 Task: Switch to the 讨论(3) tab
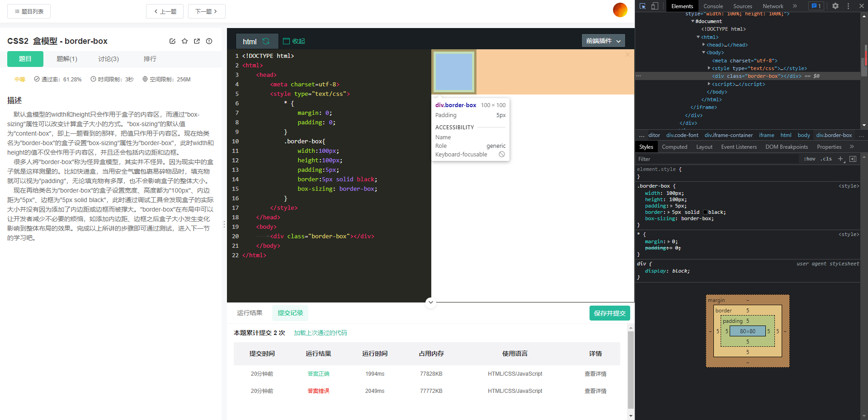click(108, 59)
